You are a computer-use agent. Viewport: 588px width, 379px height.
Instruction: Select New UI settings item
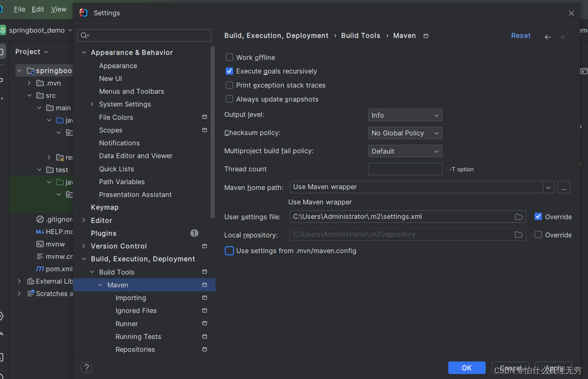110,78
